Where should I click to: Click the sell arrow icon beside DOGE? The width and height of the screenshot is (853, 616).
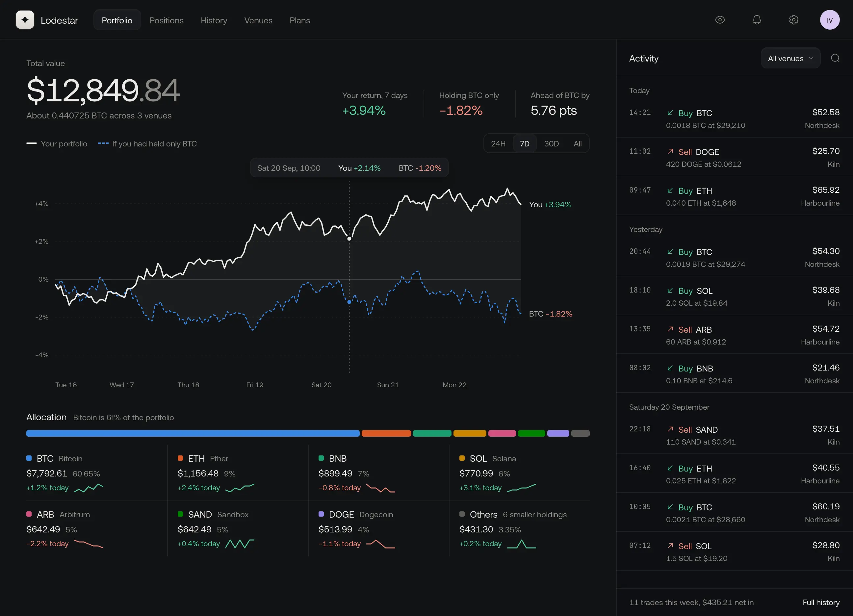click(670, 151)
